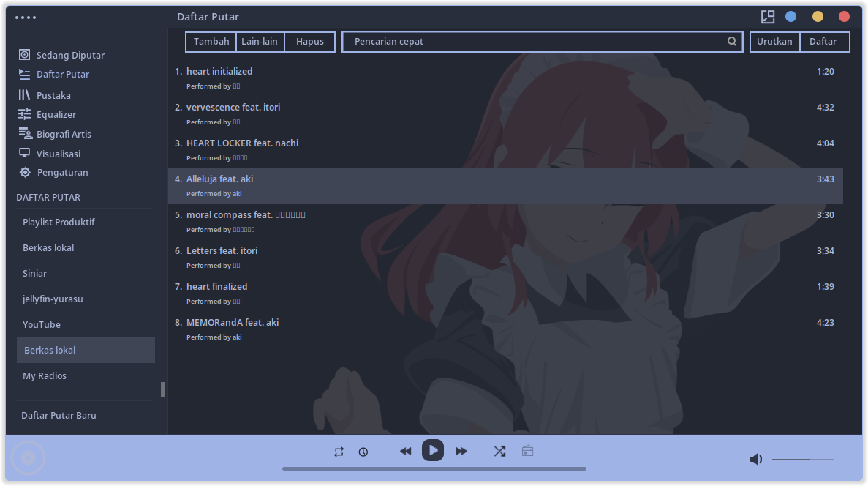Click the Pengaturan gear icon
Viewport: 868px width, 486px height.
pyautogui.click(x=25, y=172)
